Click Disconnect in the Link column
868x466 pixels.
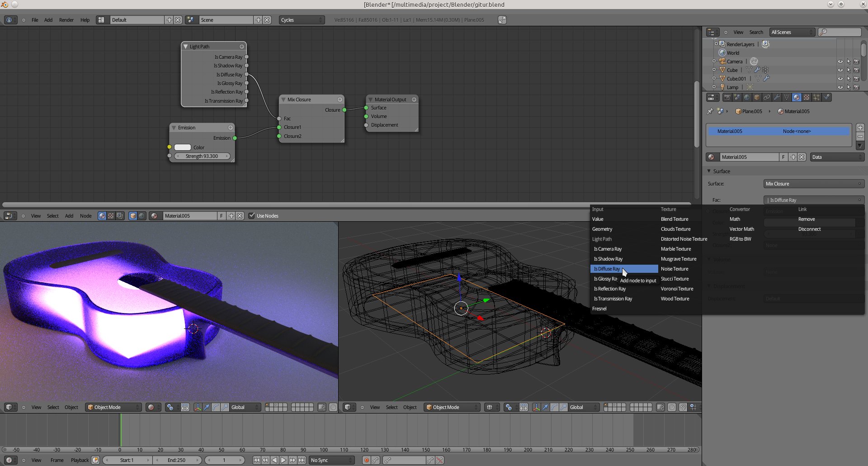point(809,229)
